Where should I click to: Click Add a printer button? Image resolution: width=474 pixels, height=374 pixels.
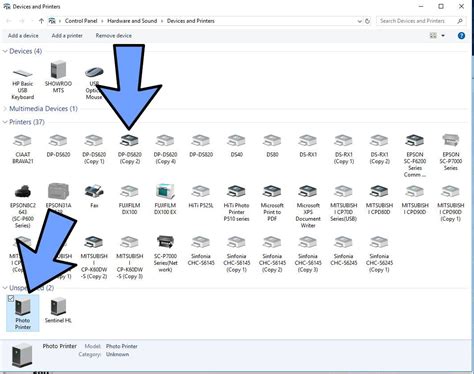point(67,36)
